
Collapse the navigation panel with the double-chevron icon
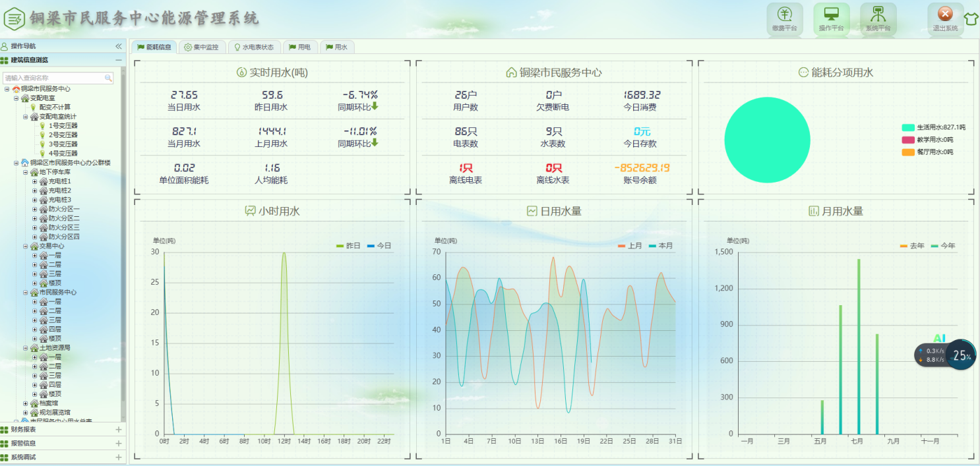(x=119, y=46)
